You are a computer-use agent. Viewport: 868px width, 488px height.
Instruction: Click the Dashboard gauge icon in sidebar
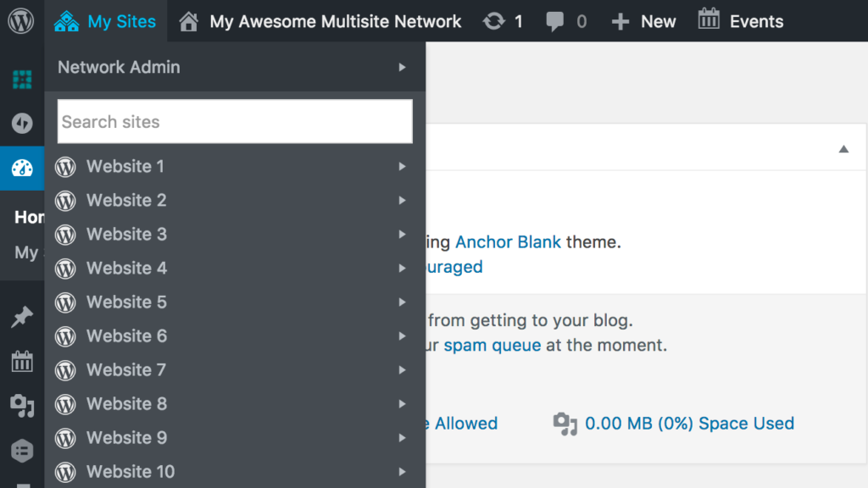point(22,168)
